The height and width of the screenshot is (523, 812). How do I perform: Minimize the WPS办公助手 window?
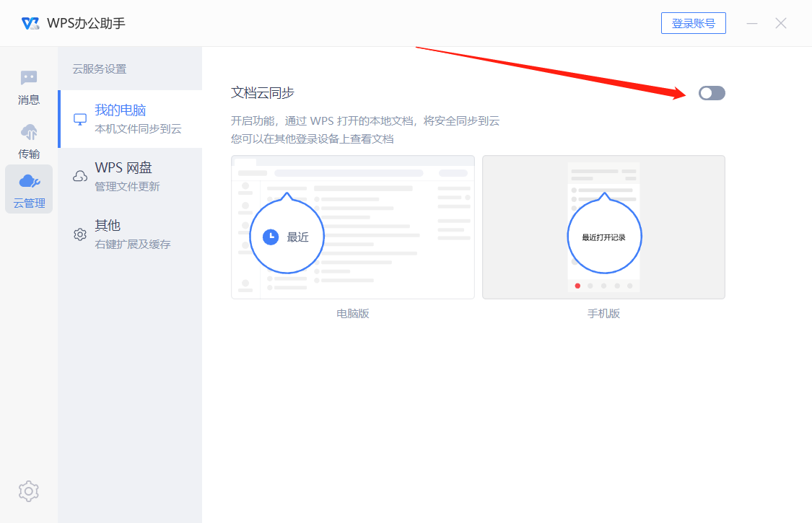(752, 23)
